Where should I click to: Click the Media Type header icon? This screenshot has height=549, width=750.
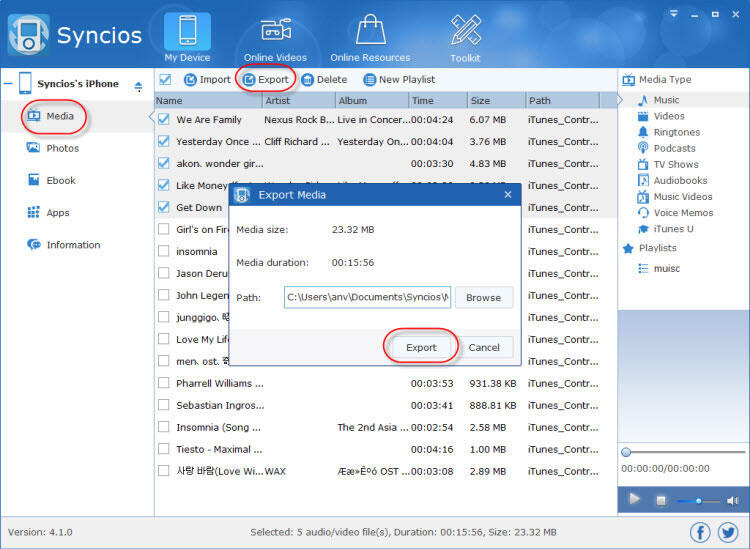click(628, 79)
